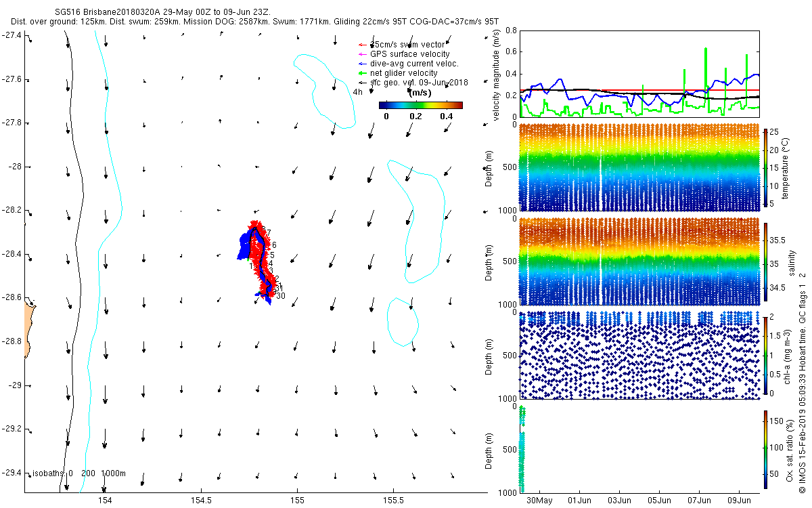This screenshot has height=508, width=812.
Task: Click the cyan isobath contour near 155.2, -27.6
Action: (x=325, y=91)
